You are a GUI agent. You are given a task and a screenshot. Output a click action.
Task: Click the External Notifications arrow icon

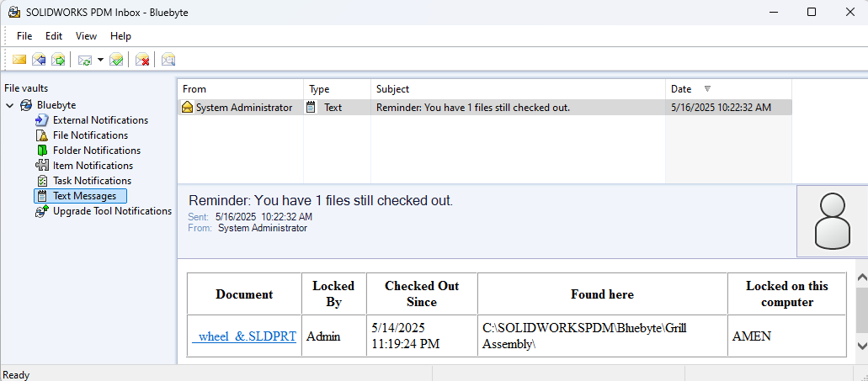click(x=42, y=120)
